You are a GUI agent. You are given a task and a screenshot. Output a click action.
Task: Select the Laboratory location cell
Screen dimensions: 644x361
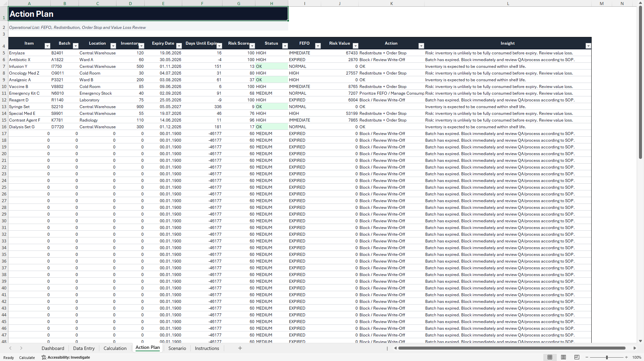97,100
